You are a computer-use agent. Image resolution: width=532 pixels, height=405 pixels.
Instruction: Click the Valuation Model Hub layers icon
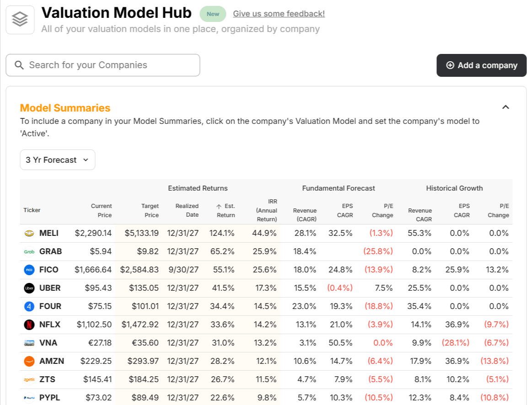20,20
